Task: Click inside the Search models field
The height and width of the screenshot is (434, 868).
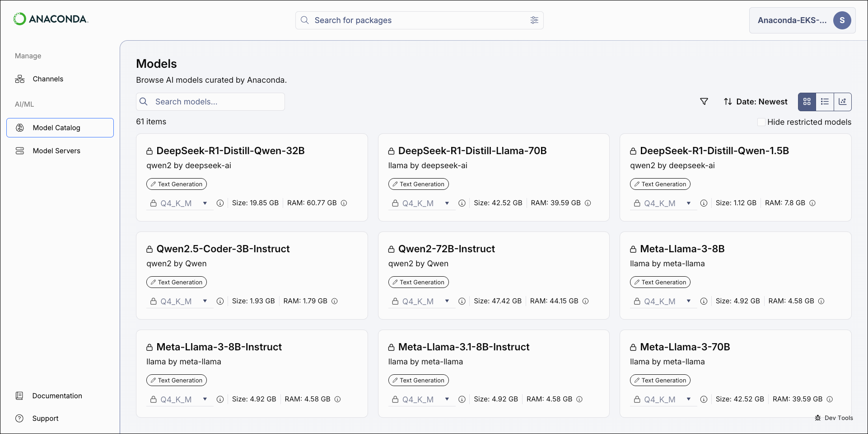Action: (210, 102)
